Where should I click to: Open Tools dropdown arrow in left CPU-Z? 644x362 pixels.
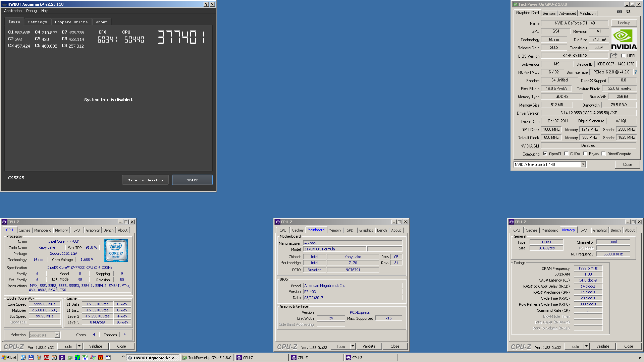pos(79,346)
